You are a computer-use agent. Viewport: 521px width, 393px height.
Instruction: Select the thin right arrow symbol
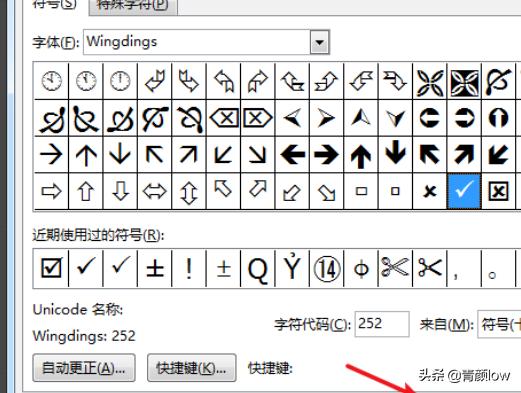51,154
